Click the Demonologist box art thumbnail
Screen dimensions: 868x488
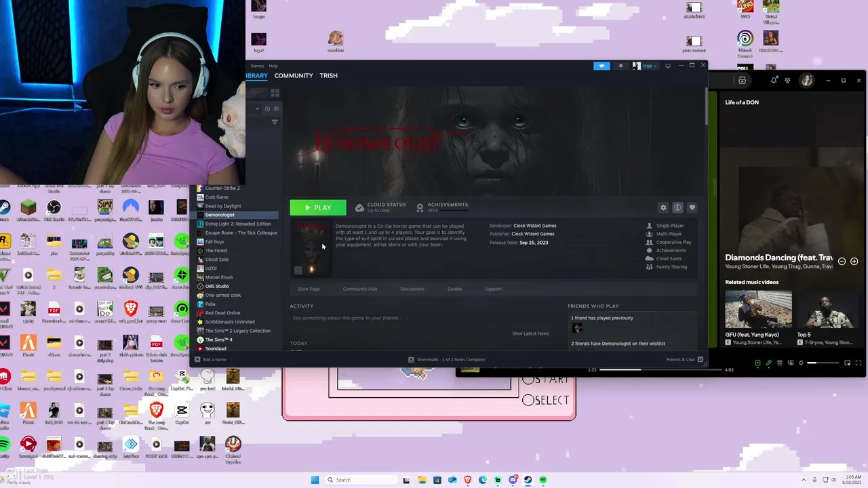click(312, 249)
